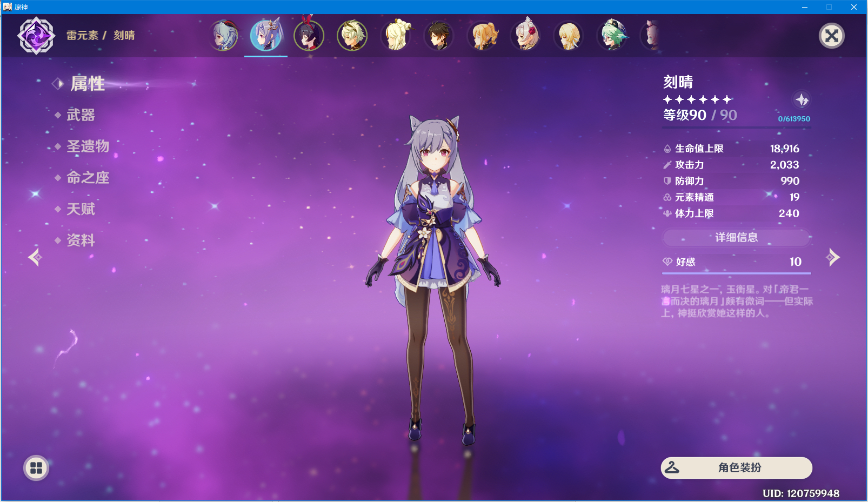Screen dimensions: 868x502
Task: Maximize the 原神 game window
Action: pos(829,7)
